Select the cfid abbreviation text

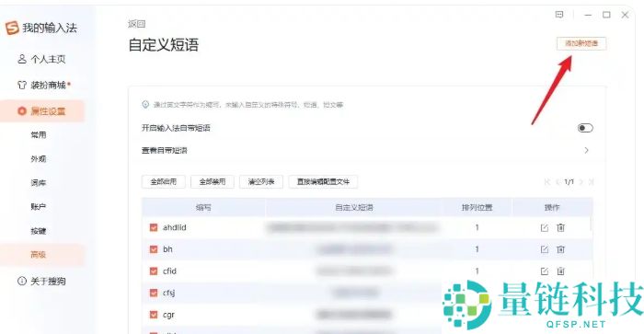[169, 271]
